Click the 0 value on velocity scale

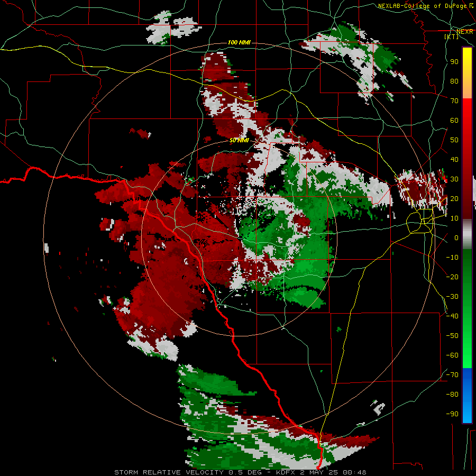[456, 237]
